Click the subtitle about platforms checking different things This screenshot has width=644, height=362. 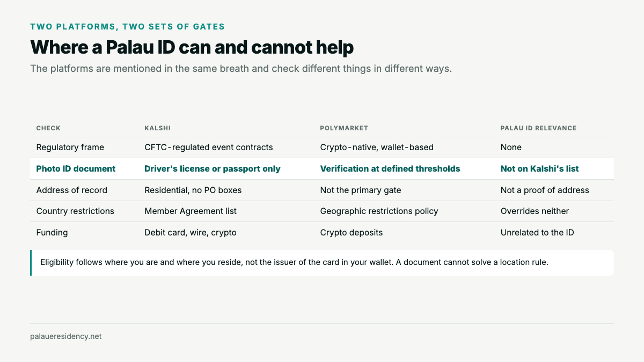[x=241, y=69]
